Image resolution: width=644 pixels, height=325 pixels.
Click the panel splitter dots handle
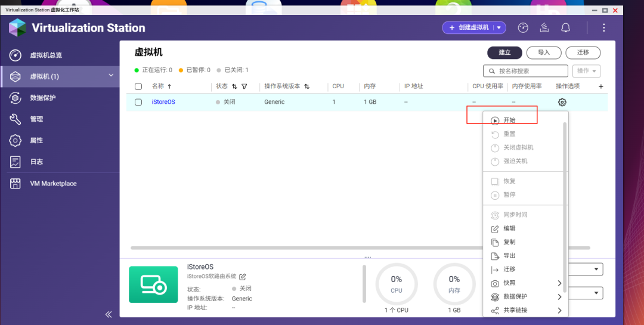click(x=367, y=257)
